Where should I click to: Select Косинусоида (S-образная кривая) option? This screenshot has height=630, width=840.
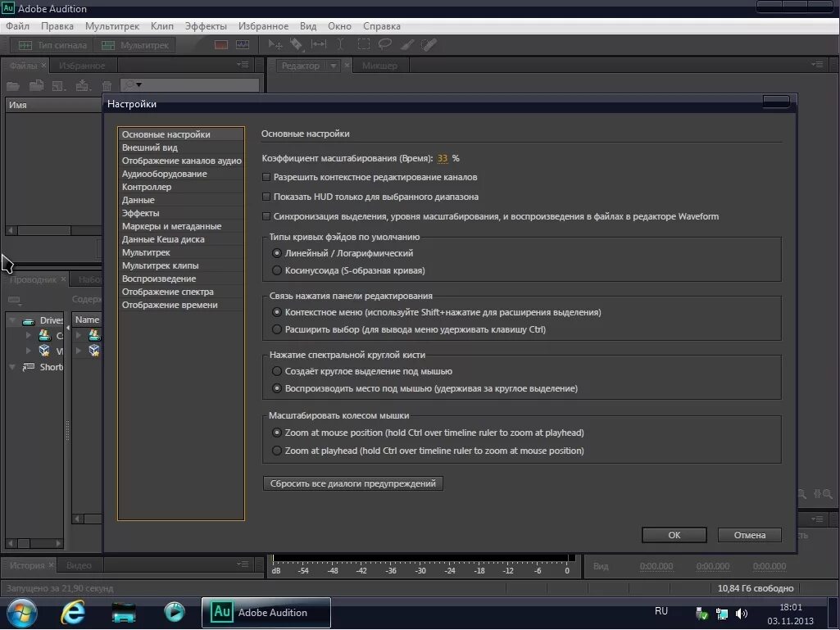276,270
